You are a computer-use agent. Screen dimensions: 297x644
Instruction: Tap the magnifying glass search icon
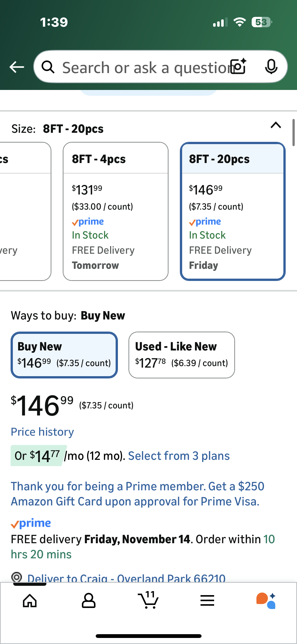pos(48,67)
